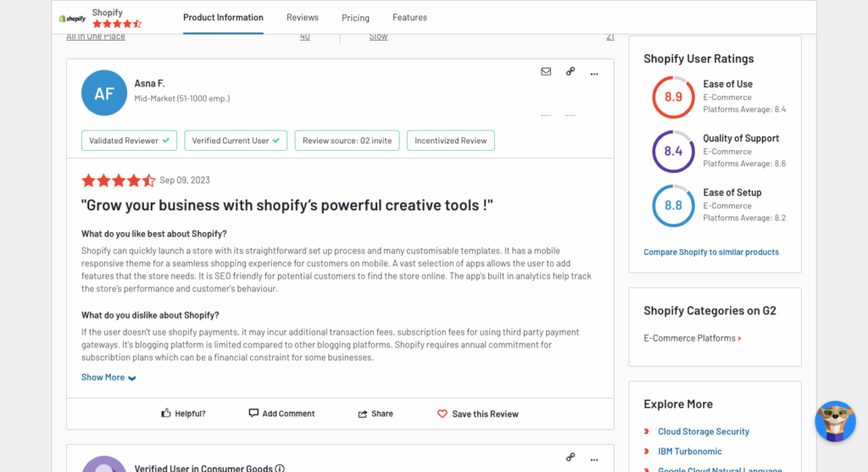Open more options menu on Asna F. review
Image resolution: width=868 pixels, height=472 pixels.
pos(594,73)
